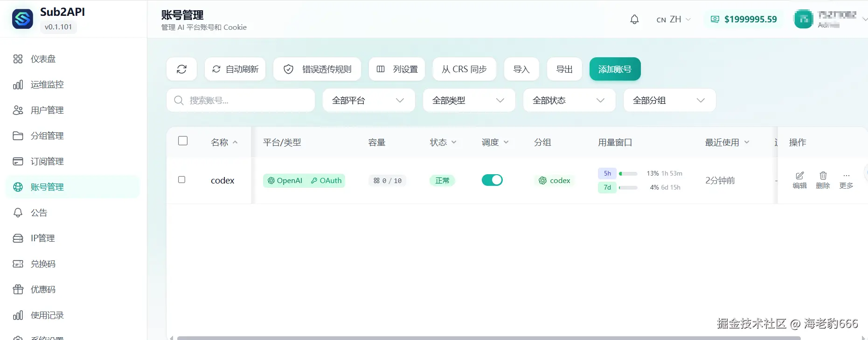Viewport: 868px width, 340px height.
Task: Open 分组管理 in sidebar
Action: coord(72,136)
